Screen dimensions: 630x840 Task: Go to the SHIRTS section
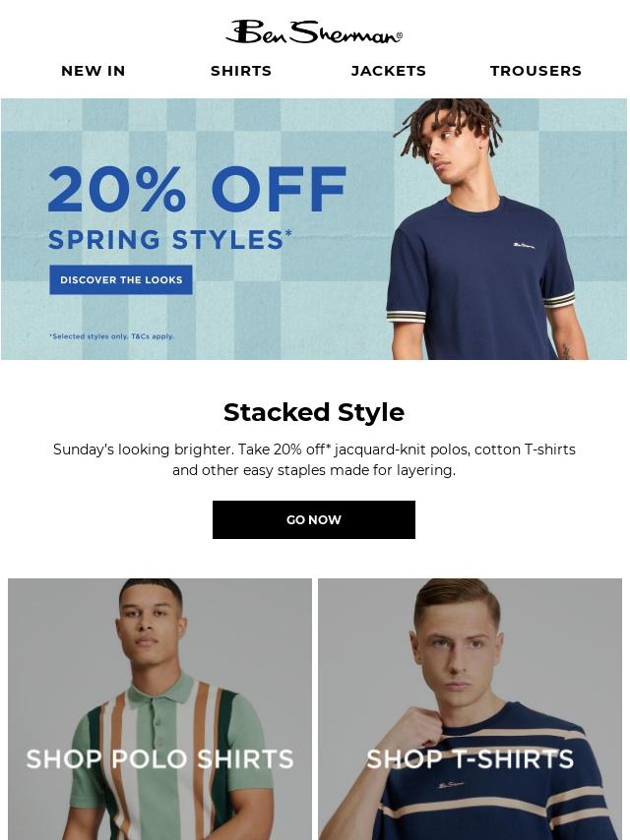click(x=241, y=71)
